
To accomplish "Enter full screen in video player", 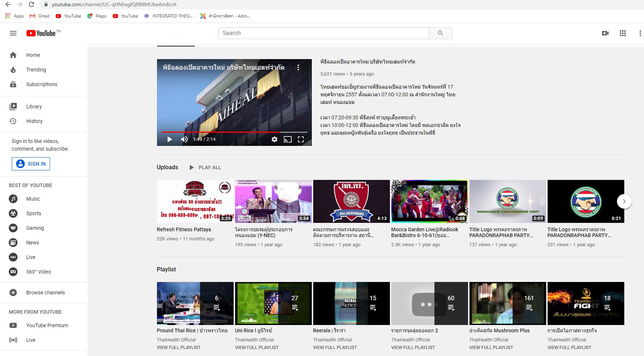I will tap(301, 139).
